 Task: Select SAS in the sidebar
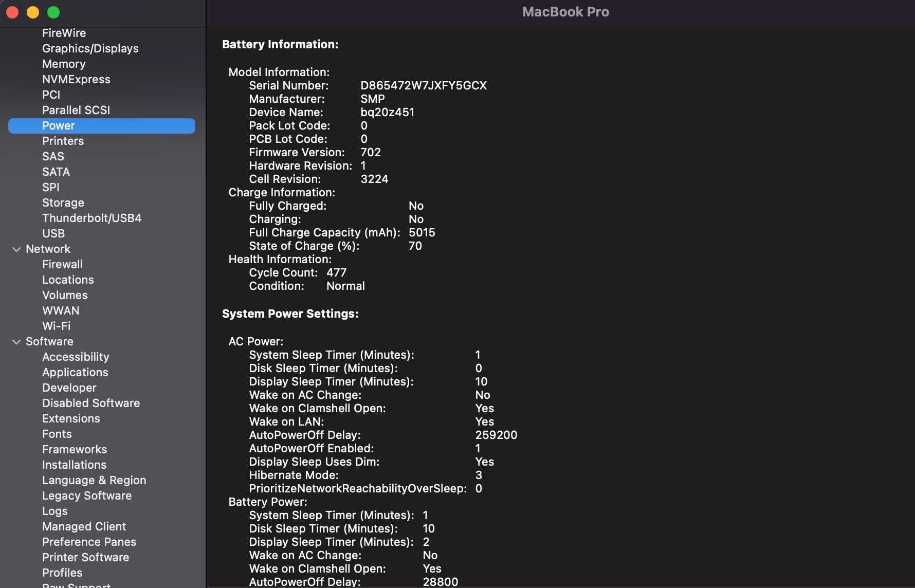(53, 156)
